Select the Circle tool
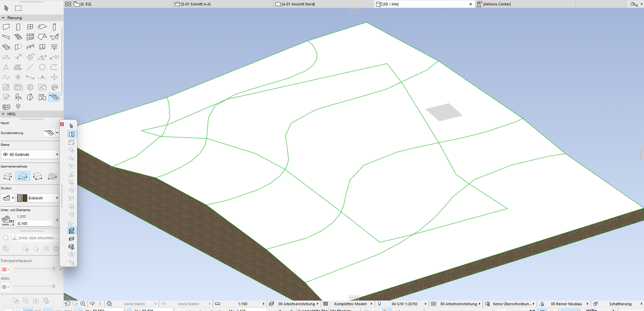 42,67
